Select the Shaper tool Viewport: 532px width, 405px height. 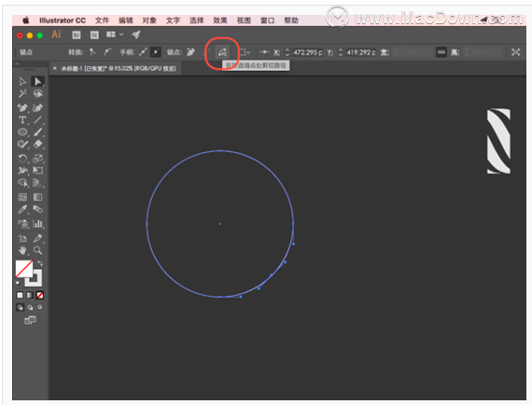pyautogui.click(x=22, y=145)
